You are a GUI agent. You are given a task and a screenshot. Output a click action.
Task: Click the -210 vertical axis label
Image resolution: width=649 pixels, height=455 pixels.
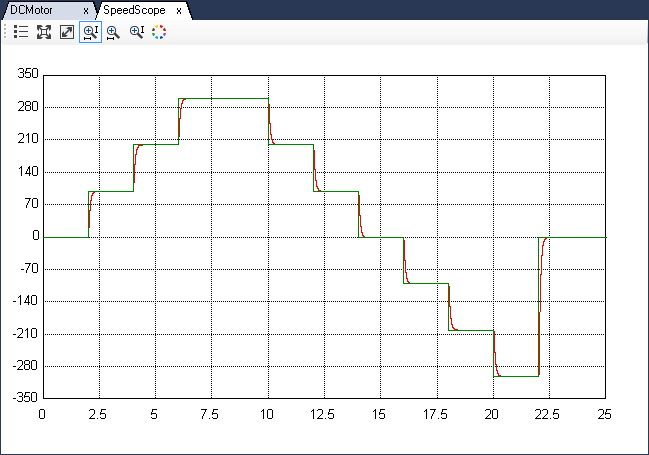click(26, 333)
